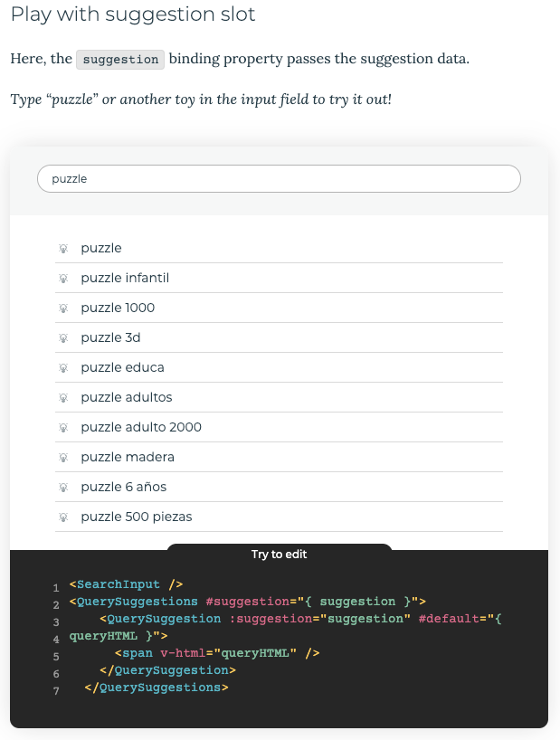Screen dimensions: 560x740
Task: Select the "puzzle infantil" suggestion
Action: (x=279, y=278)
